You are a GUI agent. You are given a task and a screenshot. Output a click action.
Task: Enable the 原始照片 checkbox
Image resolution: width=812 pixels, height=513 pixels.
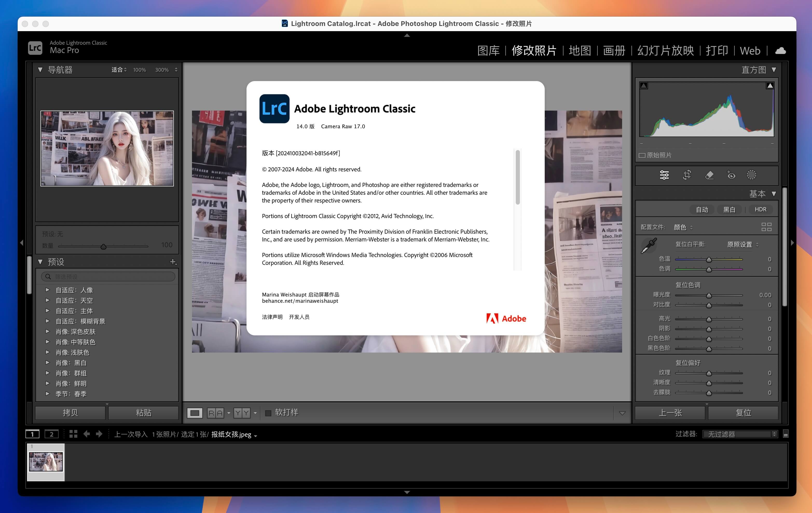(642, 155)
